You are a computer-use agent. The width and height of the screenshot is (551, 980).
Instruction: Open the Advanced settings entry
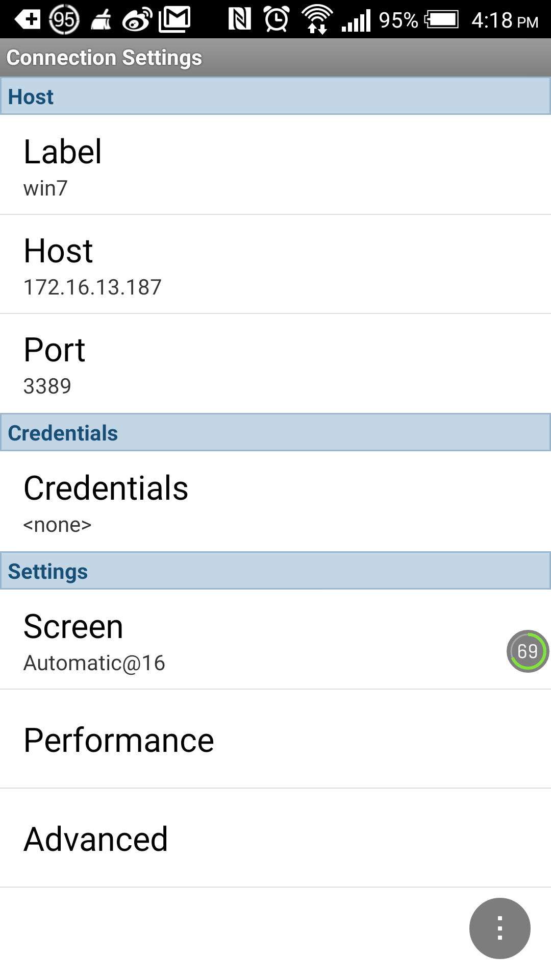point(275,838)
